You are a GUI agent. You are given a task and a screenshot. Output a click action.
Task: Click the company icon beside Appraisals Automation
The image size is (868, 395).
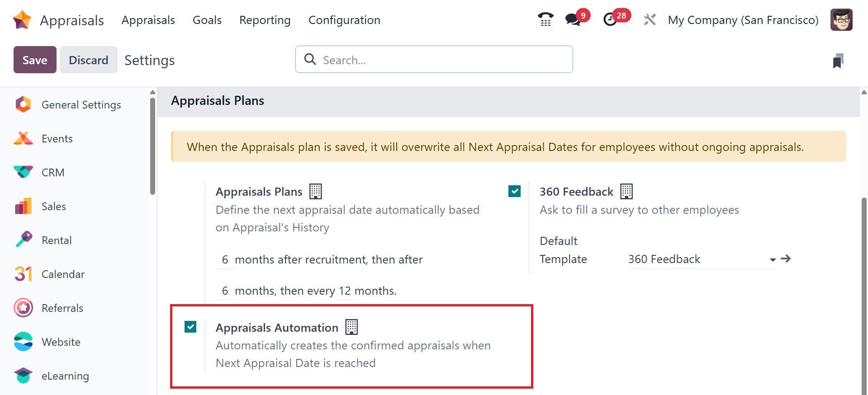351,327
